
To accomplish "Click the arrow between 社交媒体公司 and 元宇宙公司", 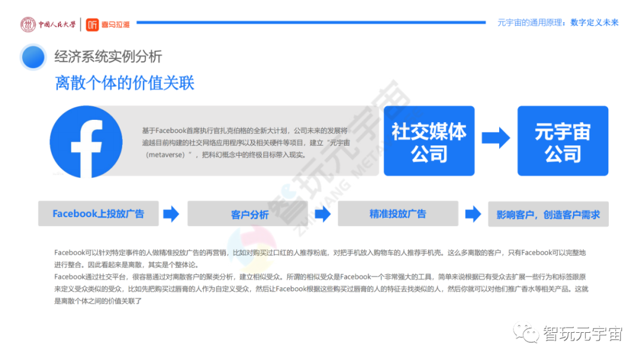I will [x=496, y=138].
